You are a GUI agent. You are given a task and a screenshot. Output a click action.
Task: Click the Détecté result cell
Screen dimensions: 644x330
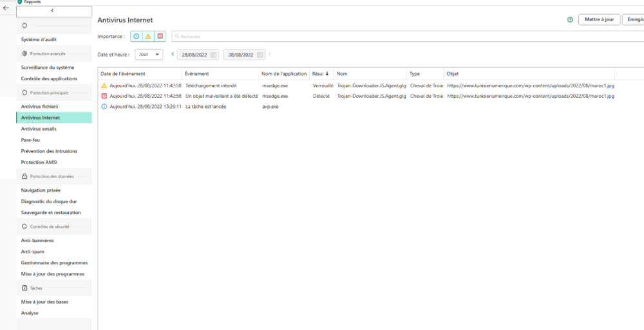point(321,96)
